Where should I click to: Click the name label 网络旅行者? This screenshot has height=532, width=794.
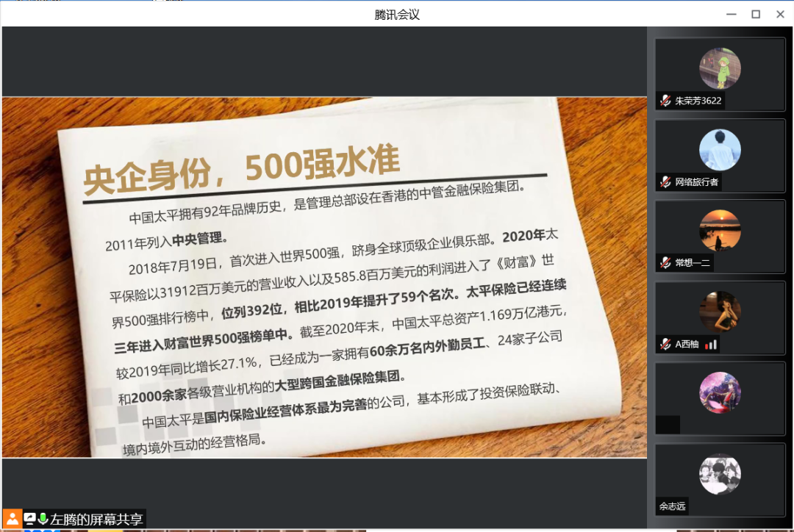click(x=696, y=181)
